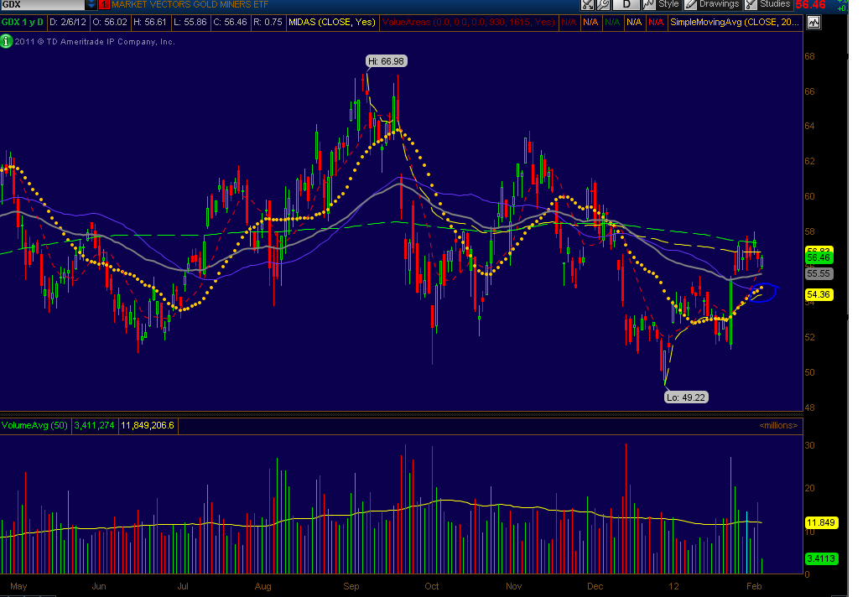Screen dimensions: 868x597
Task: Open the Style menu
Action: click(x=661, y=4)
